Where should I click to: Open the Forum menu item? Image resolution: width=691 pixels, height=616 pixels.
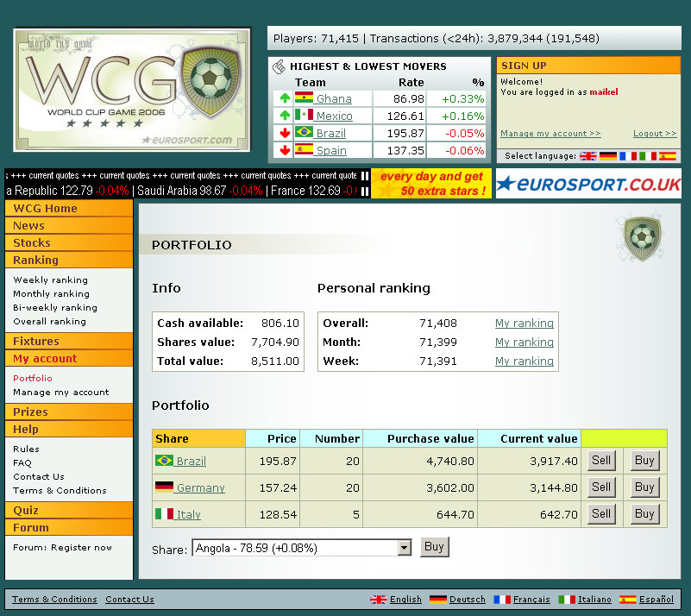click(69, 527)
